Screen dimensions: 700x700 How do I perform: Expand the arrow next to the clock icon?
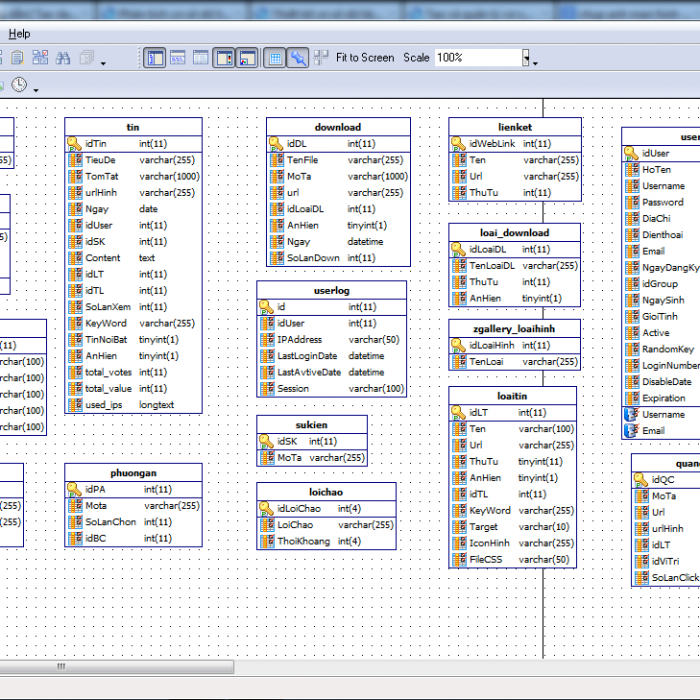pyautogui.click(x=36, y=90)
